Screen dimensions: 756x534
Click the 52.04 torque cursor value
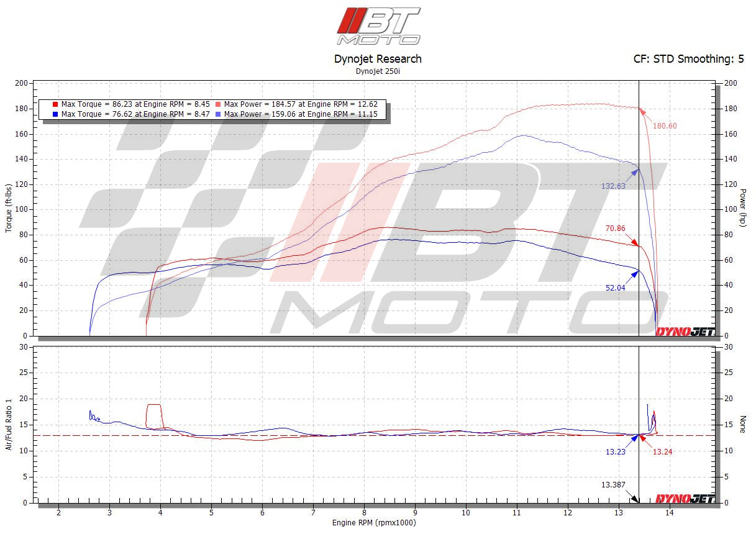tap(616, 287)
